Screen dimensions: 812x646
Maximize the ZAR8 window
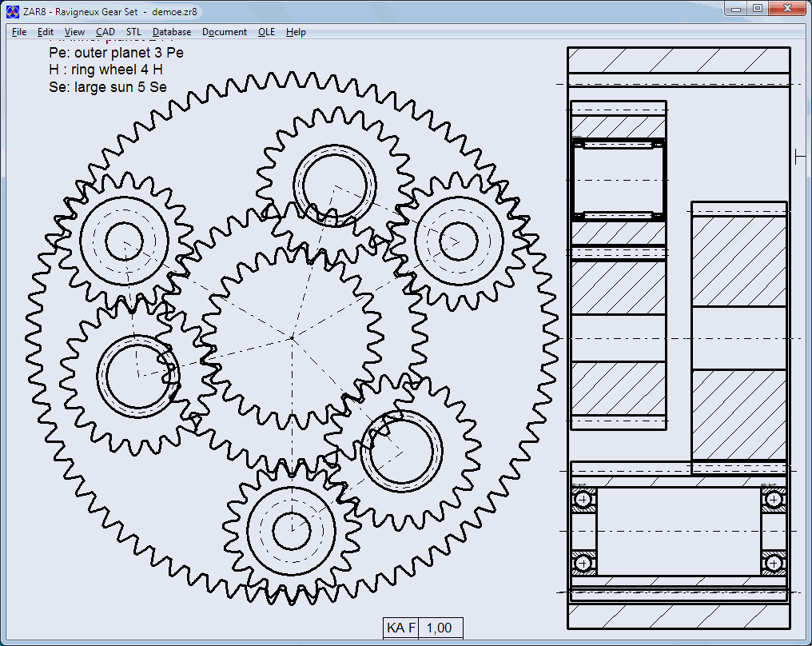758,9
